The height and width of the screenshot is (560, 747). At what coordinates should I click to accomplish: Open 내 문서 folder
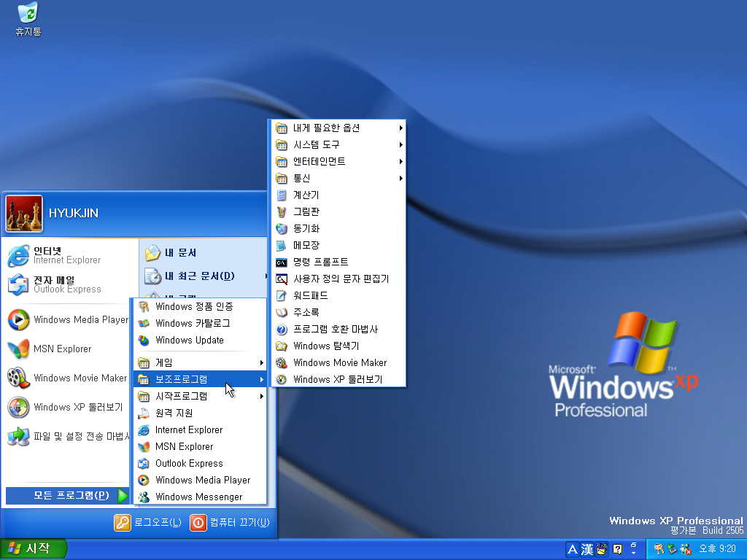(x=204, y=253)
